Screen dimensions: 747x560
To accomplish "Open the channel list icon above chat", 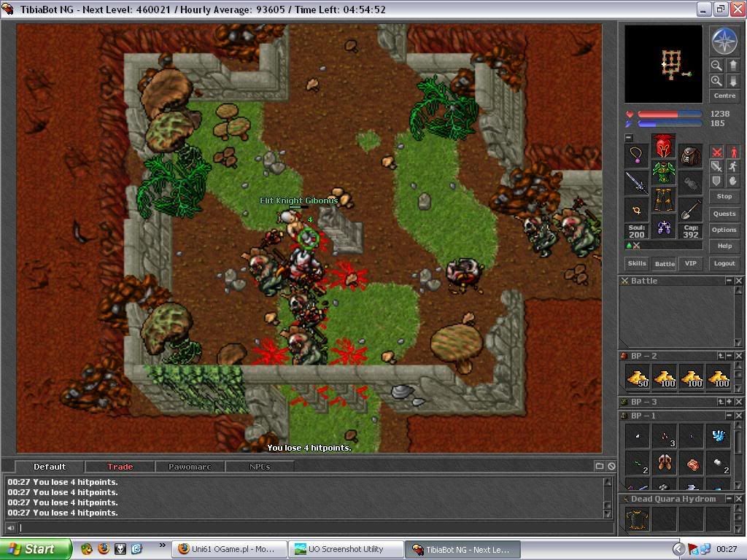I will [600, 466].
